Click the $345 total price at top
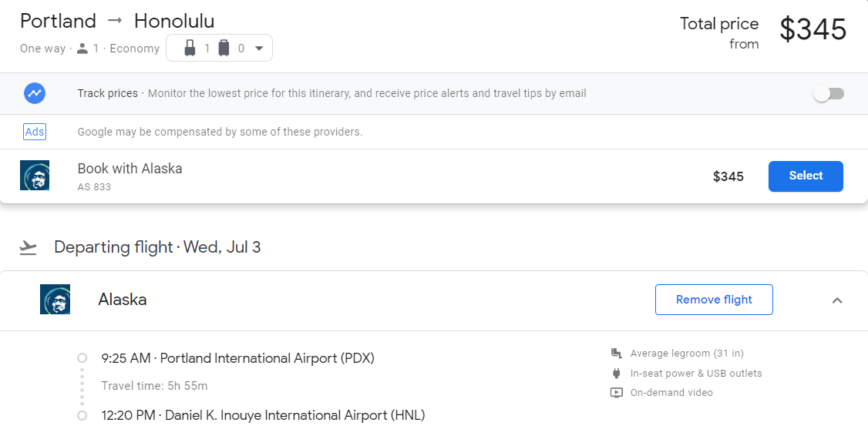The width and height of the screenshot is (868, 436). pos(813,29)
